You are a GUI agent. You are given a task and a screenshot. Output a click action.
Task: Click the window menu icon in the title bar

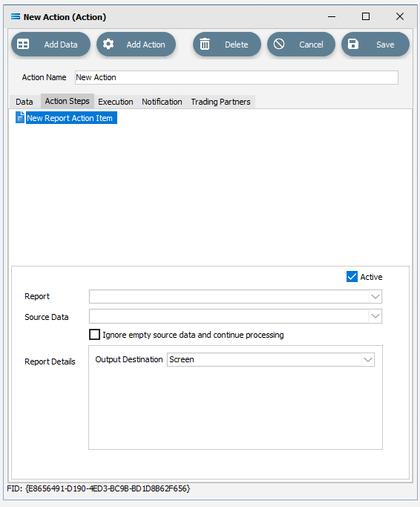coord(15,16)
